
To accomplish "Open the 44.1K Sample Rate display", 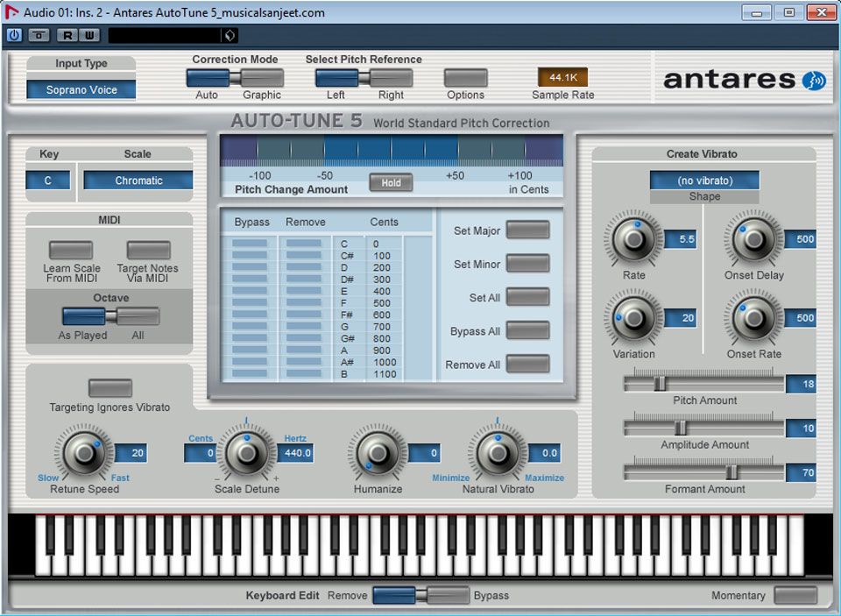I will (562, 78).
